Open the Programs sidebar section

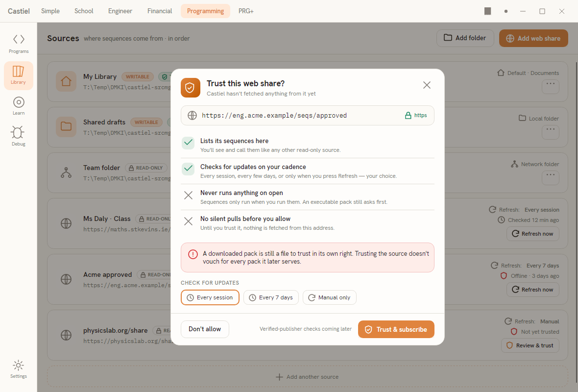click(x=19, y=44)
